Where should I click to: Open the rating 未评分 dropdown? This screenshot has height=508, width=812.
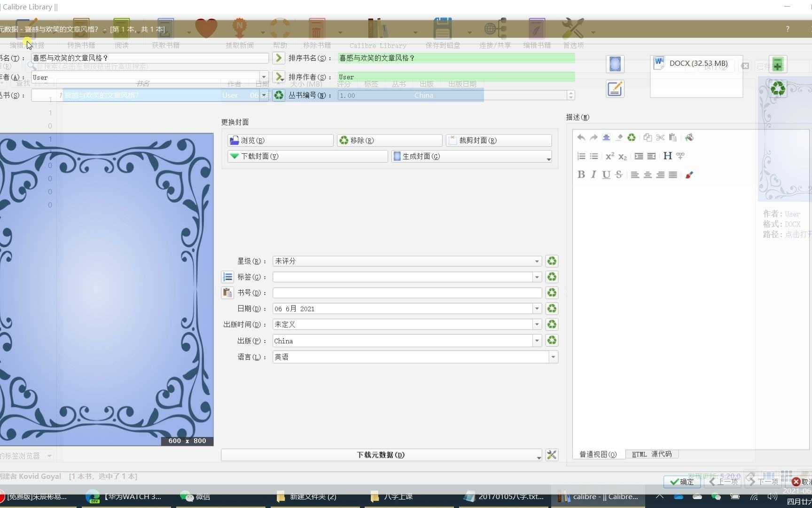537,261
